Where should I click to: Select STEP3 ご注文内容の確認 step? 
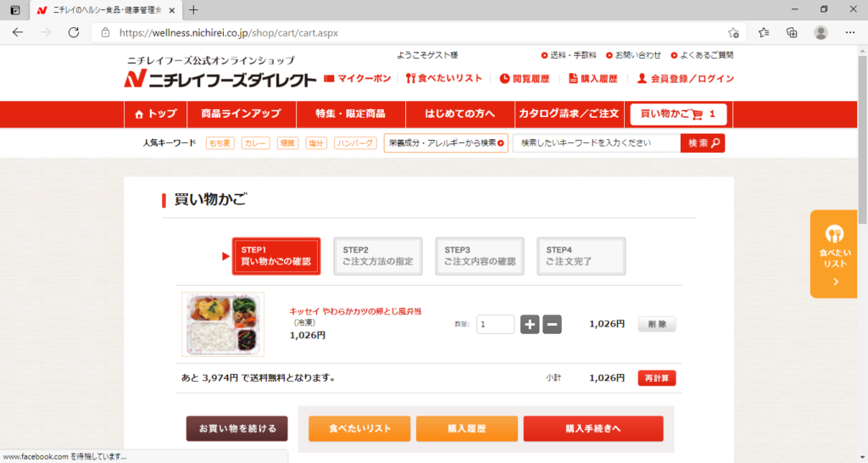tap(480, 256)
